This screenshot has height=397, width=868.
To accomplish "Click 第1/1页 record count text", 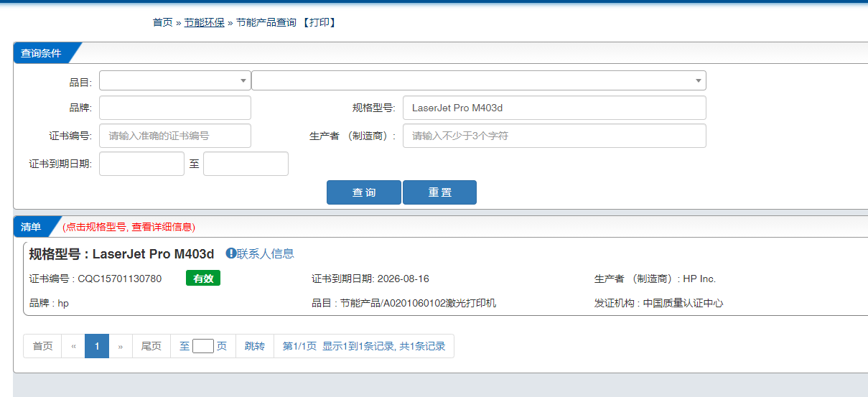I will click(364, 346).
